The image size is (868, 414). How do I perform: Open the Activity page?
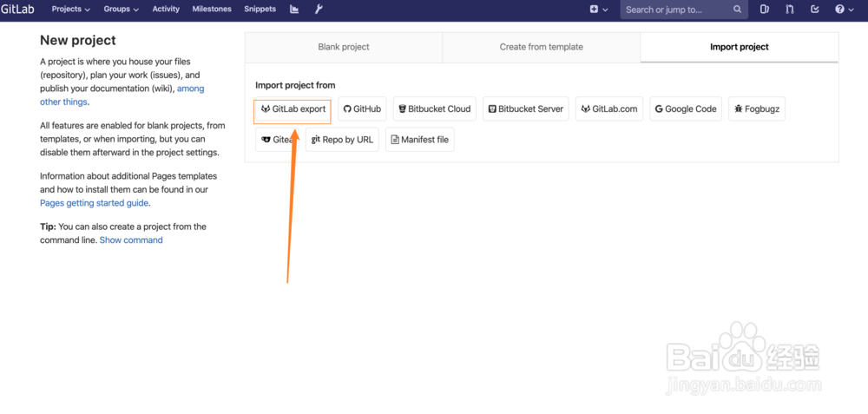click(x=166, y=10)
